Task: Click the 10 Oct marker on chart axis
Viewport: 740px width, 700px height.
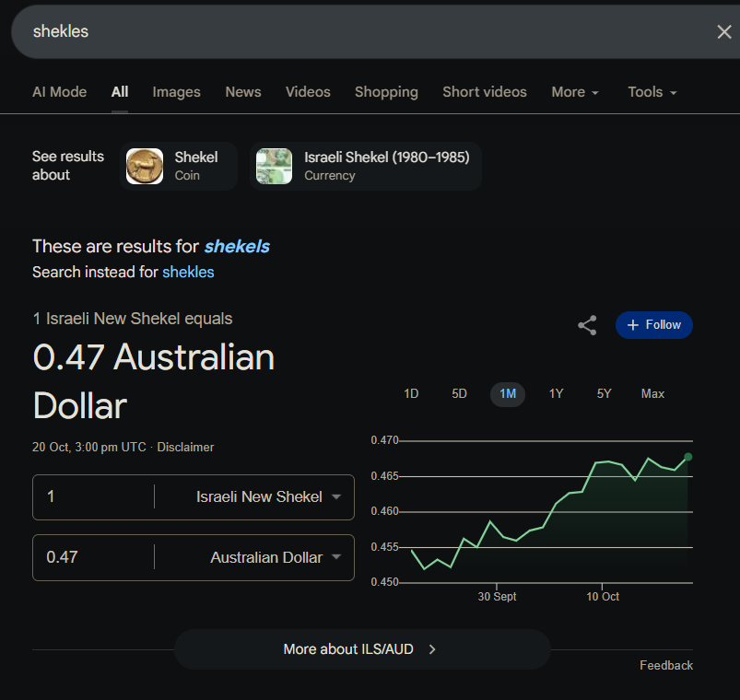Action: [x=602, y=597]
